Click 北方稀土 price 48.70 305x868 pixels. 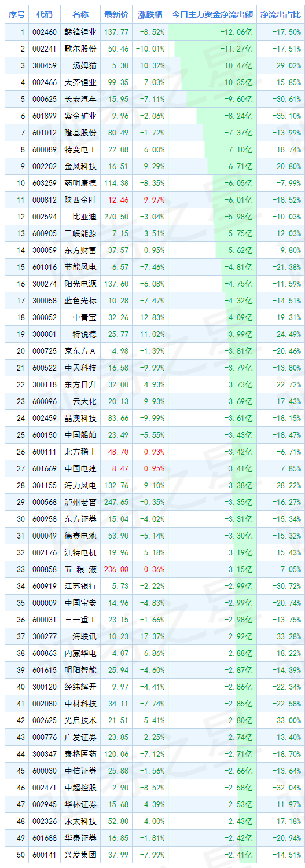(118, 452)
